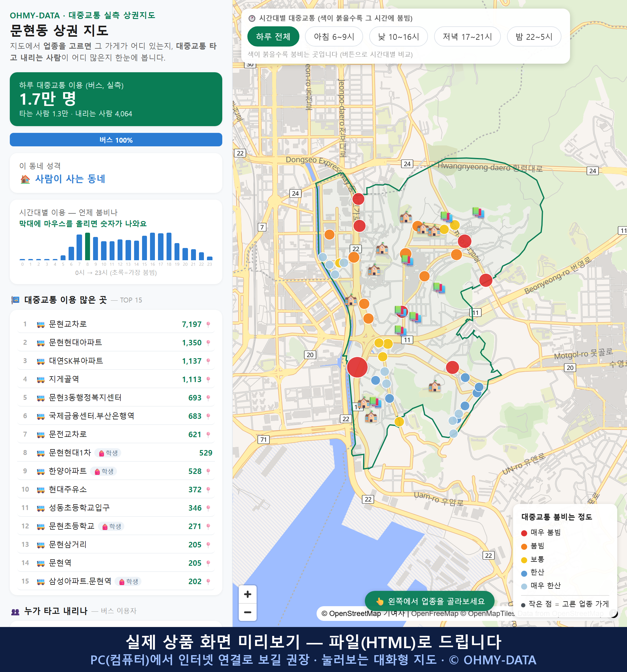
Task: Click the large red 문현교차로 map circle
Action: (x=357, y=367)
